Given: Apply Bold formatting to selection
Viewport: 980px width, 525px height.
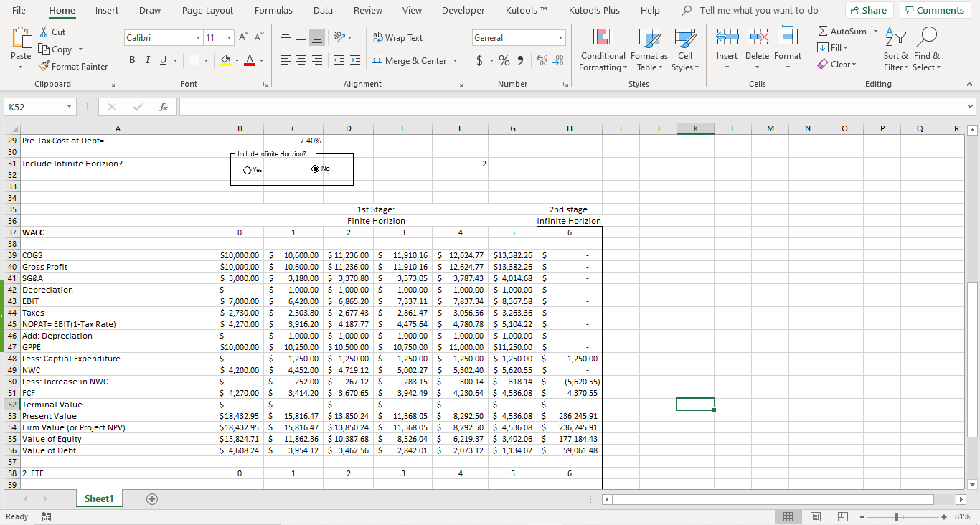Looking at the screenshot, I should click(133, 61).
